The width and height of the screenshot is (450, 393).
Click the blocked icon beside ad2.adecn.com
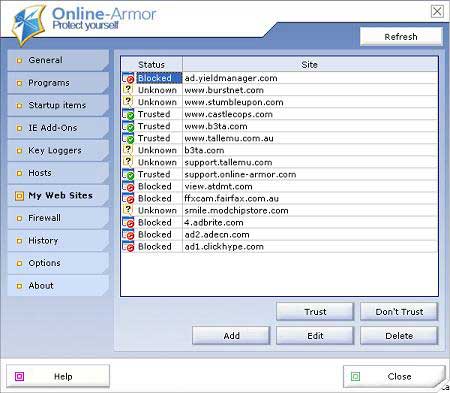pos(128,234)
